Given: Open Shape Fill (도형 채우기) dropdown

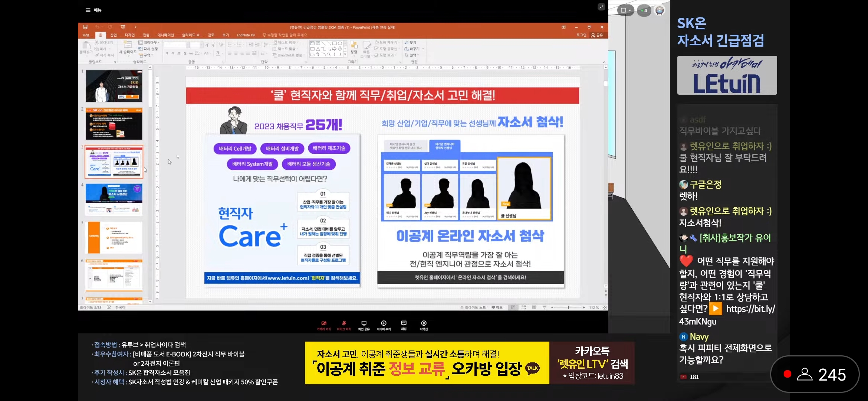Looking at the screenshot, I should pos(387,43).
